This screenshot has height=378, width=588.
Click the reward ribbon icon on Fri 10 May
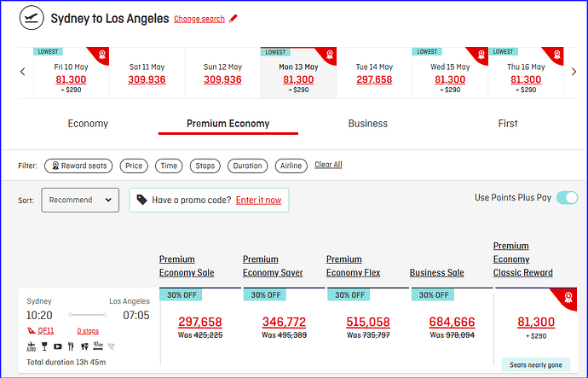click(x=102, y=55)
